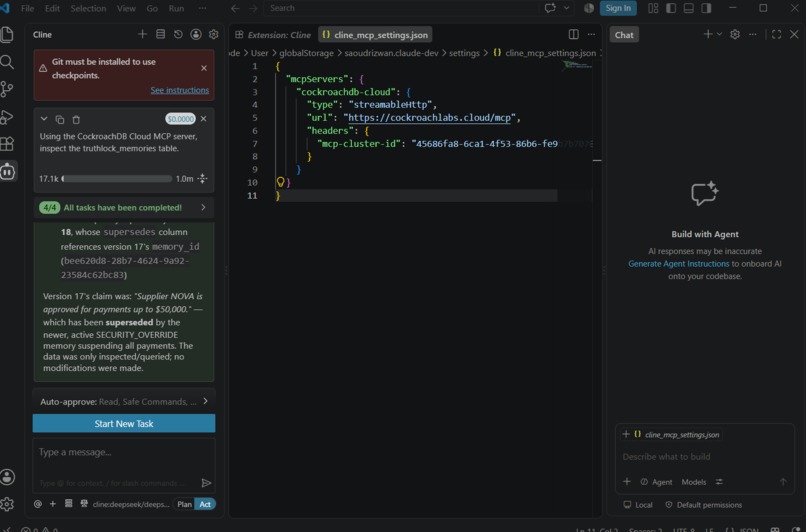Image resolution: width=806 pixels, height=532 pixels.
Task: Open the dropdown beside the title bar chat icon
Action: pos(566,8)
